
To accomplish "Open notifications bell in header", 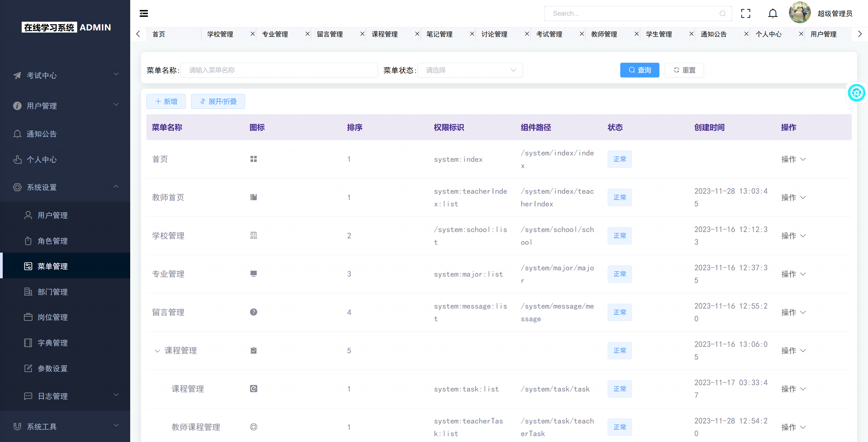I will [x=773, y=14].
